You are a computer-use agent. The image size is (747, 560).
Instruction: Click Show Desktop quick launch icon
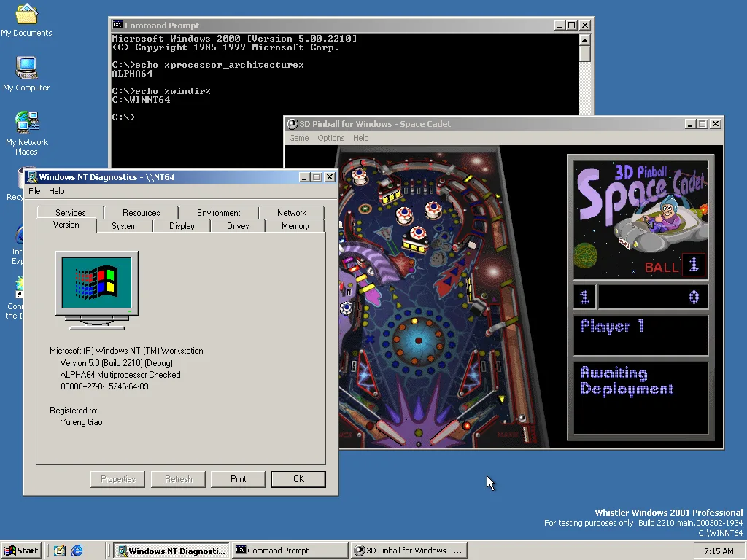coord(60,551)
